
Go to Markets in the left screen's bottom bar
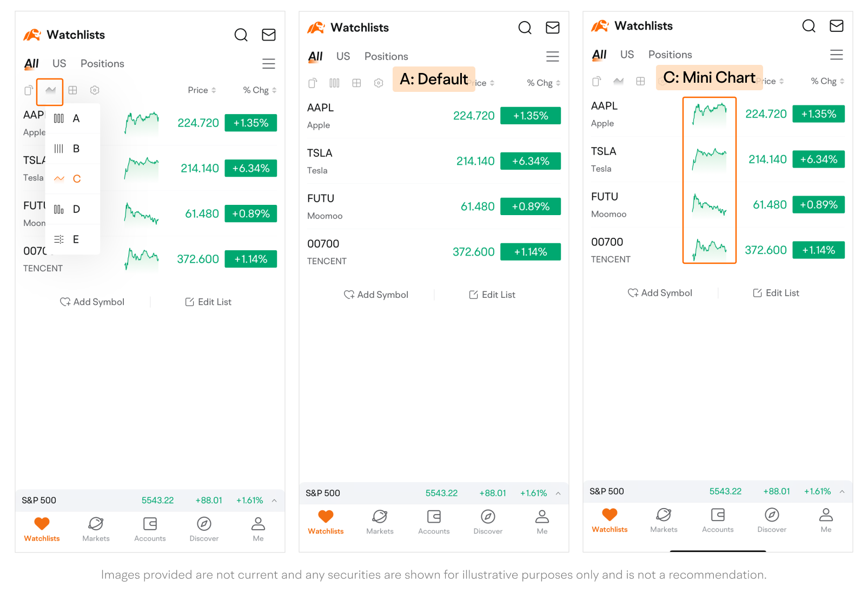pos(96,529)
